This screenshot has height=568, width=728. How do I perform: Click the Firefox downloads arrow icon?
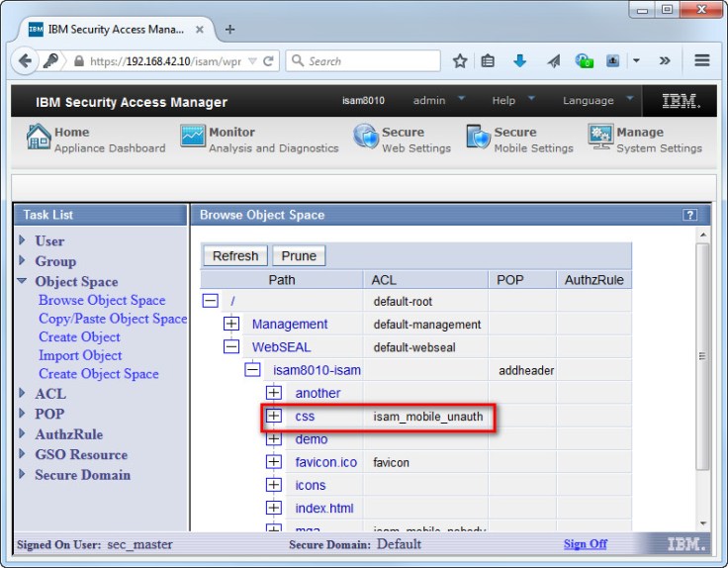(x=519, y=60)
